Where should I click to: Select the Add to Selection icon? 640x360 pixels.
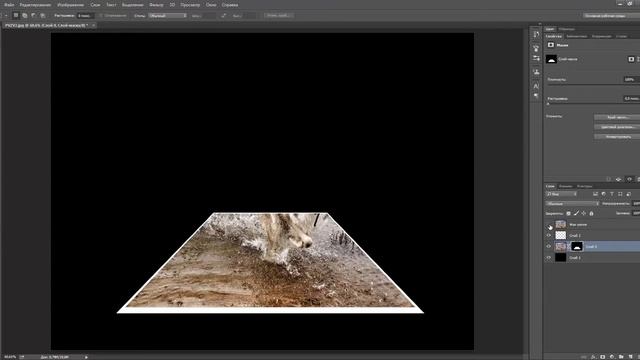[x=24, y=16]
